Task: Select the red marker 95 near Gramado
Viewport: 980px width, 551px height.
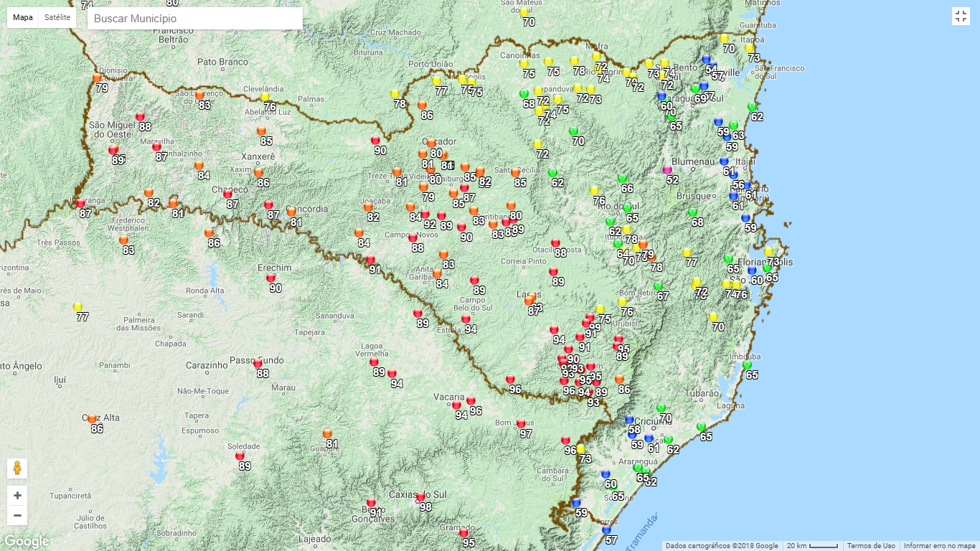Action: point(463,533)
